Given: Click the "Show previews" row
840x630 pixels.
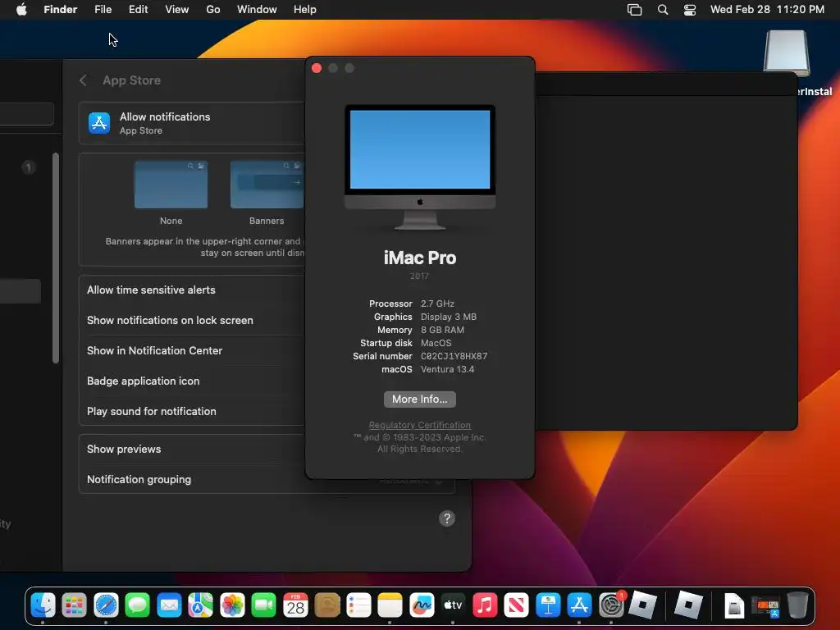Looking at the screenshot, I should [x=192, y=449].
